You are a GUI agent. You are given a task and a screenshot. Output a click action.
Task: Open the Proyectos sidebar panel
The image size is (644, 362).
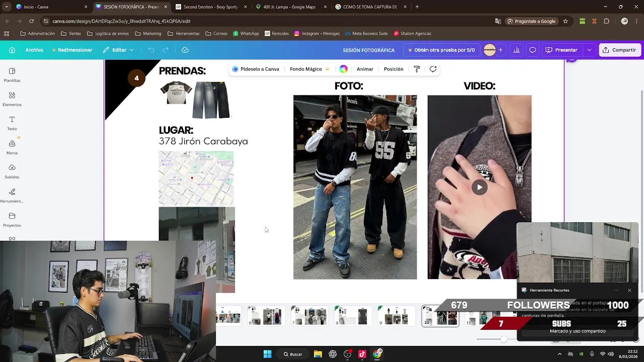[12, 220]
